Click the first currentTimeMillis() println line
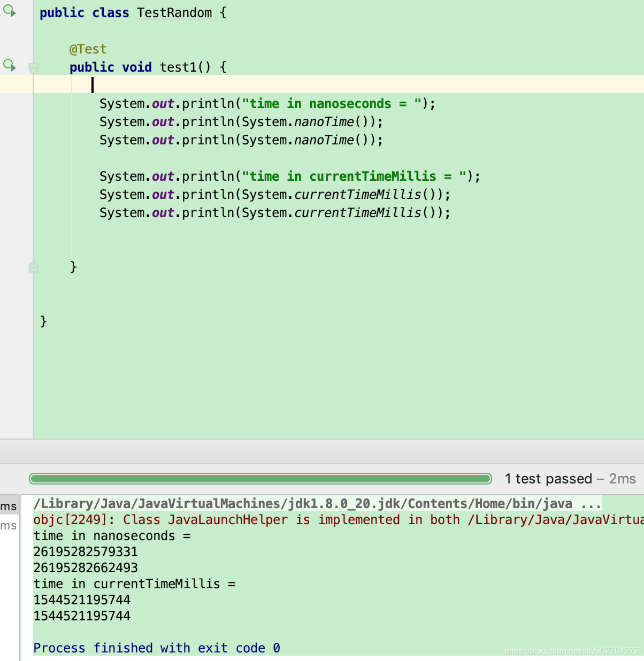 [x=275, y=195]
